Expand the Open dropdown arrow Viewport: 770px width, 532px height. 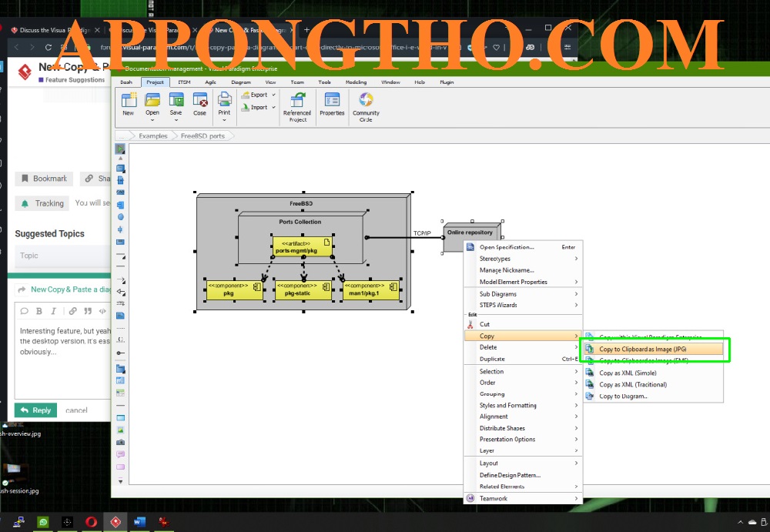[x=152, y=120]
